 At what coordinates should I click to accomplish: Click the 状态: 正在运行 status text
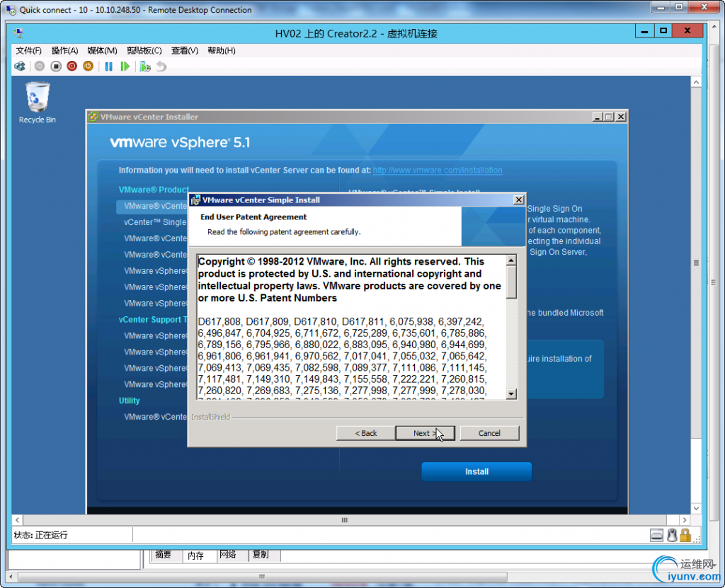click(40, 535)
